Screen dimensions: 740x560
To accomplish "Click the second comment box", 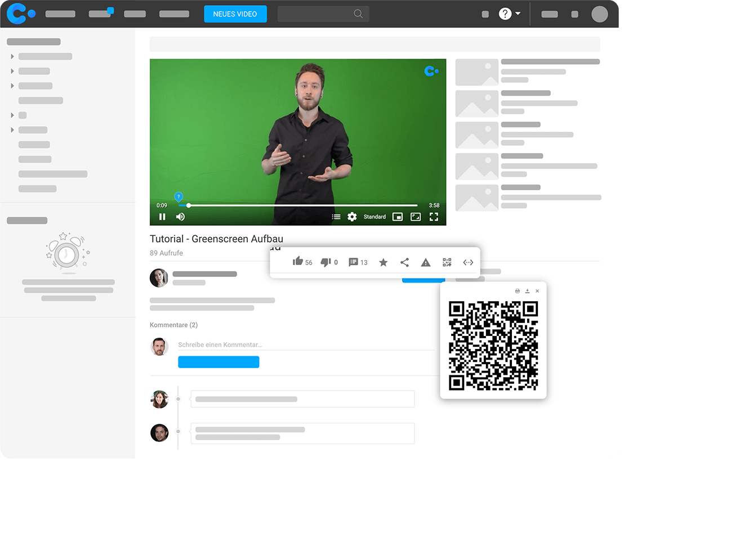I will coord(302,433).
